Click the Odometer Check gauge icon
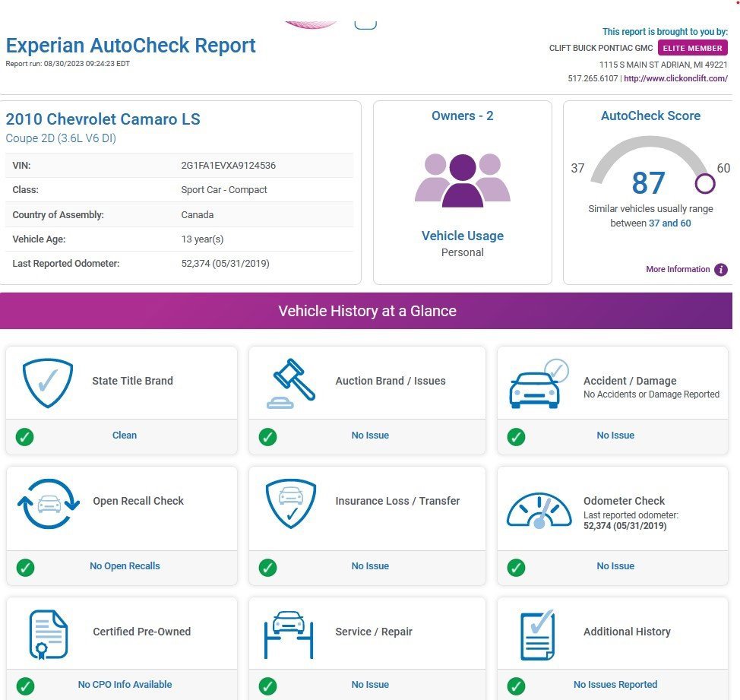Viewport: 740px width, 700px height. pyautogui.click(x=539, y=510)
